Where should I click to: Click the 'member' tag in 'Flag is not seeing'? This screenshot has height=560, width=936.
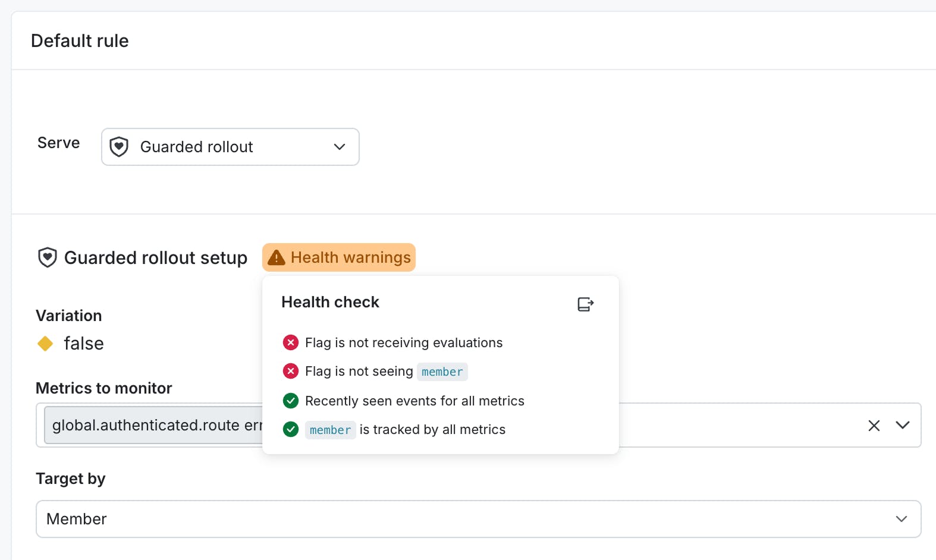[442, 372]
